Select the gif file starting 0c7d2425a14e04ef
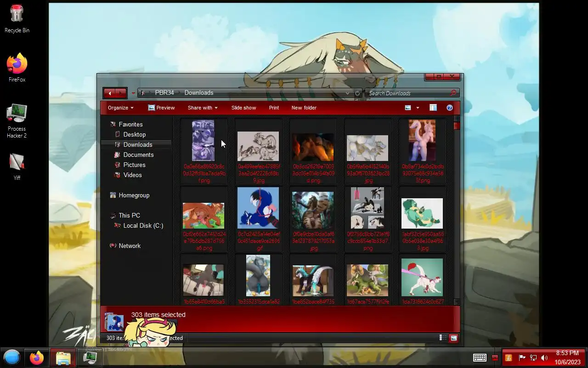Screen dimensions: 588x368 258,219
